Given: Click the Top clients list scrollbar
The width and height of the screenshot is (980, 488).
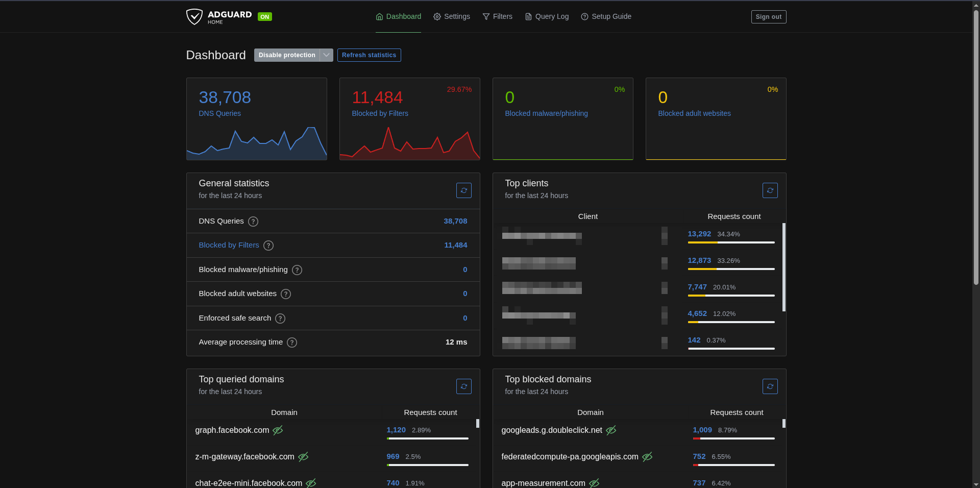Looking at the screenshot, I should (x=784, y=267).
